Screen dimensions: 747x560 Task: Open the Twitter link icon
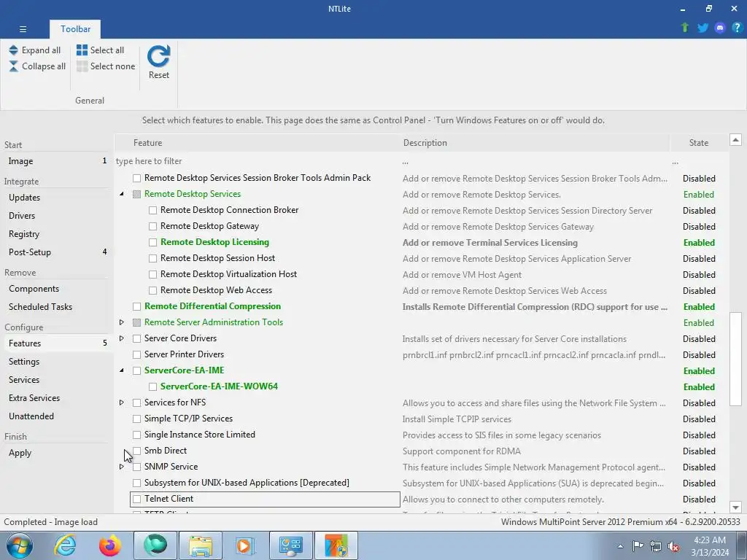click(703, 28)
